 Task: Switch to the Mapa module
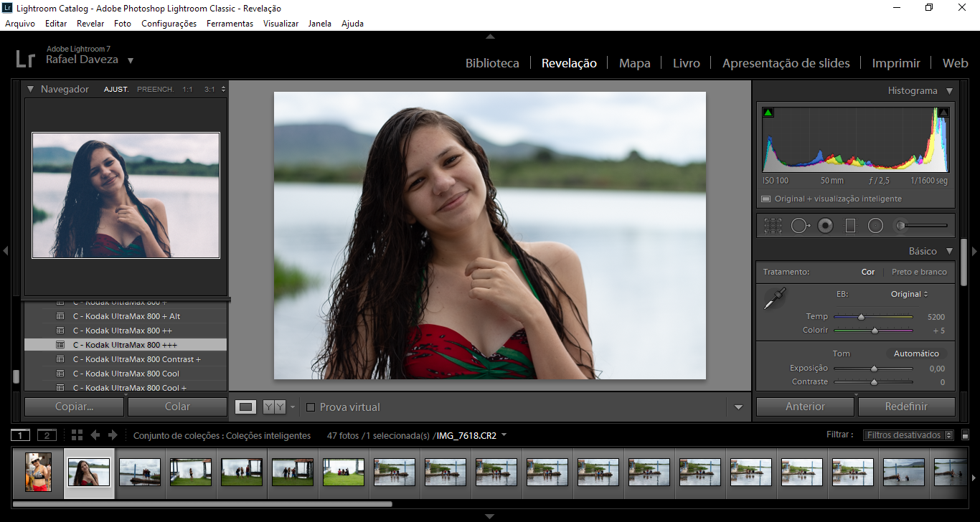[x=635, y=63]
